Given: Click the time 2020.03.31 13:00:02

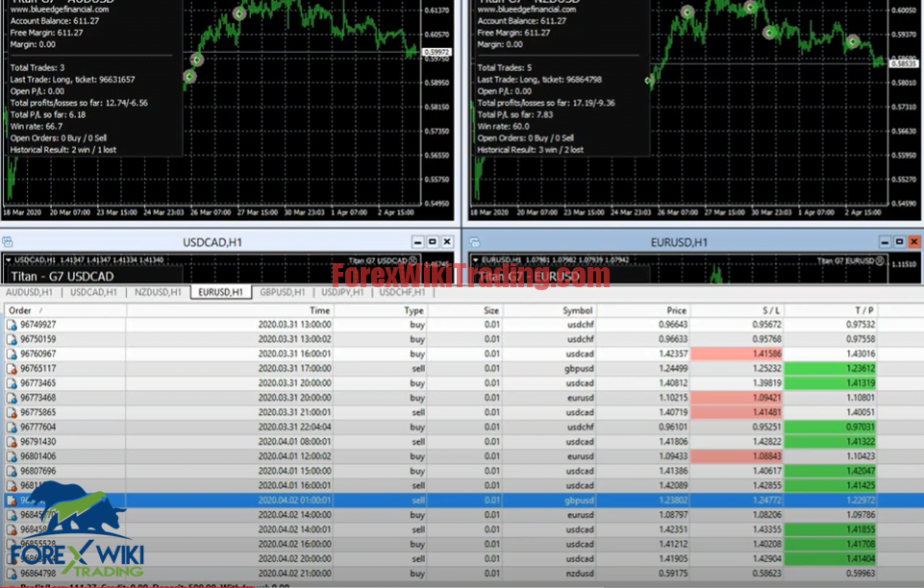Looking at the screenshot, I should pyautogui.click(x=294, y=339).
